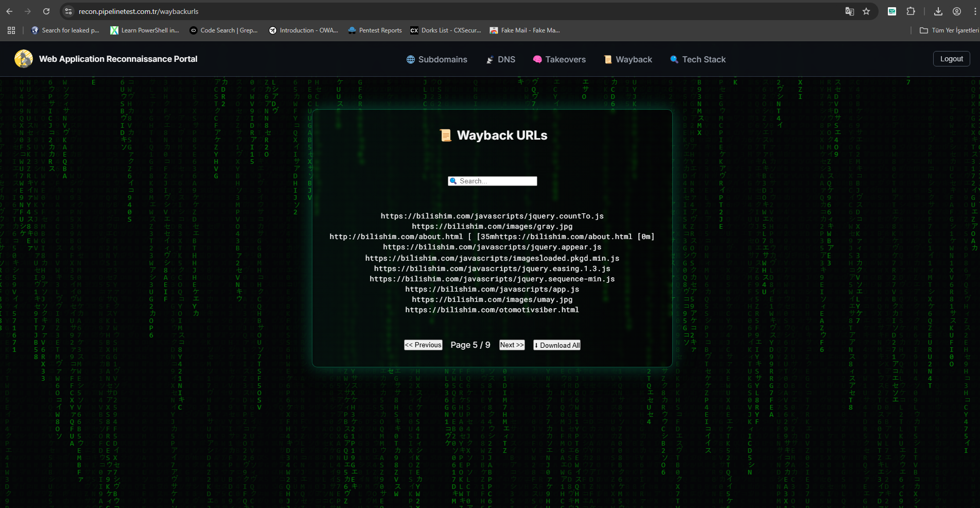Open the Subdomains nav item
The image size is (980, 508).
pyautogui.click(x=437, y=59)
